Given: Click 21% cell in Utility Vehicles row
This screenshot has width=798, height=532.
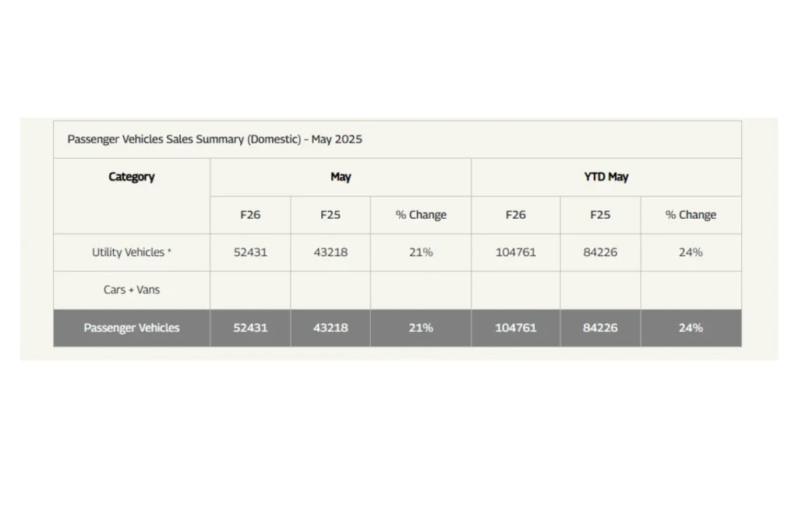Looking at the screenshot, I should [x=421, y=252].
